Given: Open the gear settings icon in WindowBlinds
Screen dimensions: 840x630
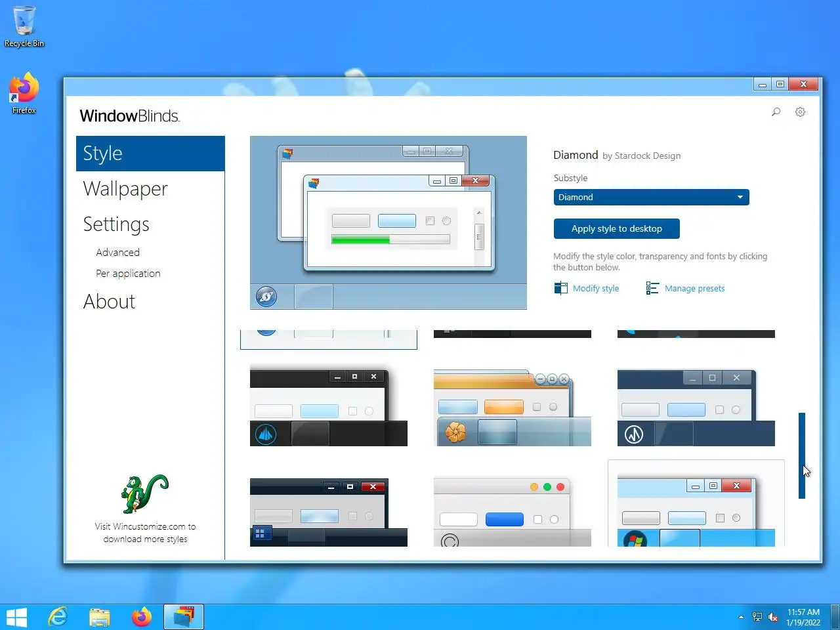Looking at the screenshot, I should pyautogui.click(x=800, y=112).
